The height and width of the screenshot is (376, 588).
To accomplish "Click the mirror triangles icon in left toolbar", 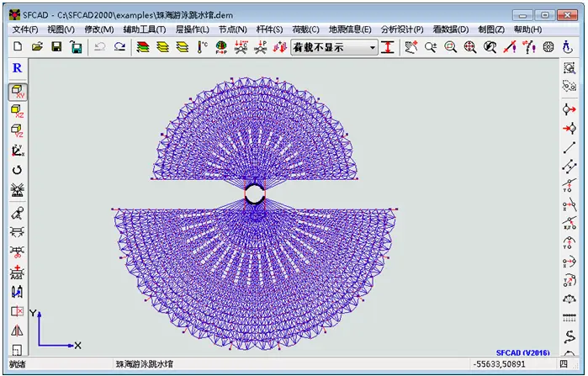I will [x=18, y=331].
